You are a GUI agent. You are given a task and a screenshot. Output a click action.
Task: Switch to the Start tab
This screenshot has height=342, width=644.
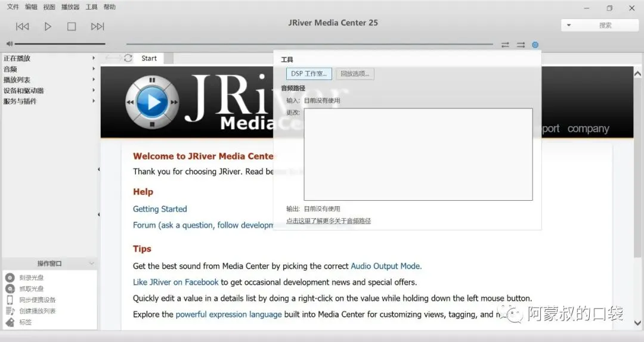[149, 58]
